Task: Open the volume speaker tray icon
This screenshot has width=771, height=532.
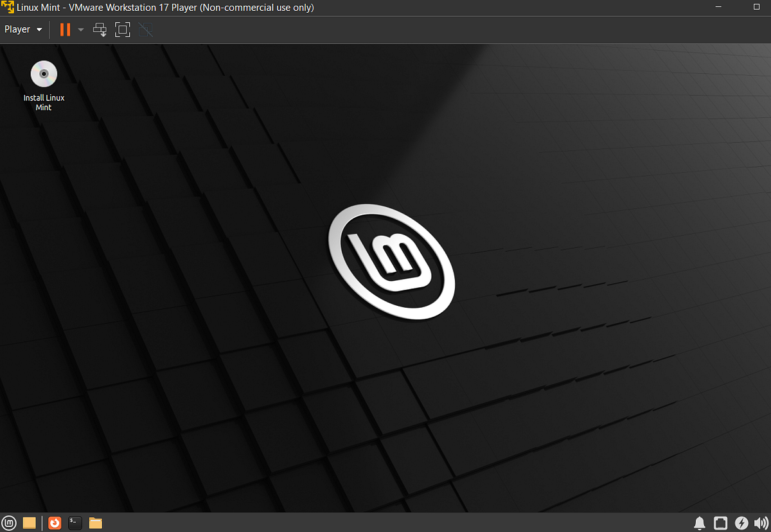Action: point(761,522)
